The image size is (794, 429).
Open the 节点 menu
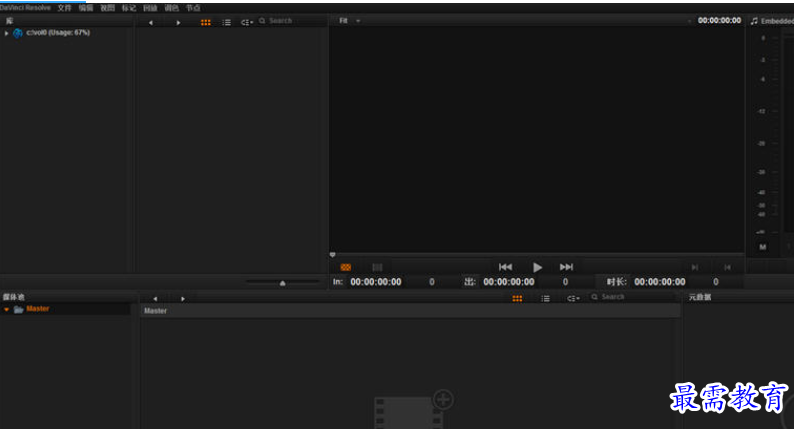pyautogui.click(x=193, y=8)
